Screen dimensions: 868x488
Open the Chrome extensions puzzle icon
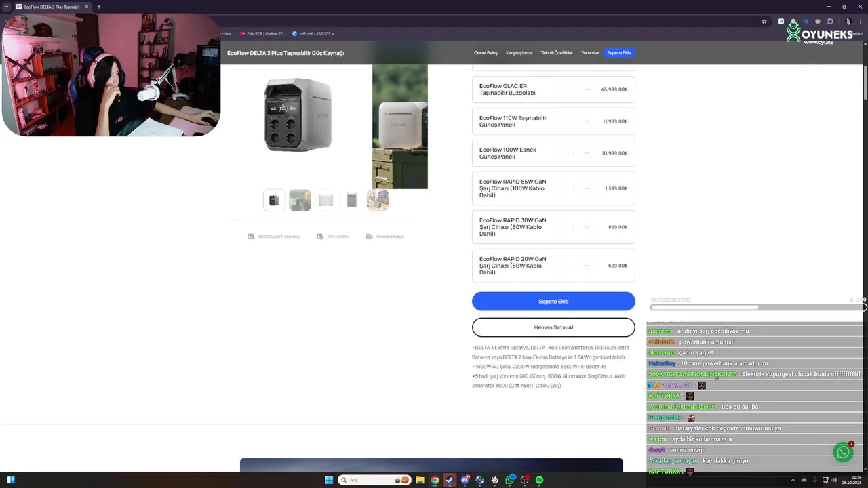(x=830, y=21)
